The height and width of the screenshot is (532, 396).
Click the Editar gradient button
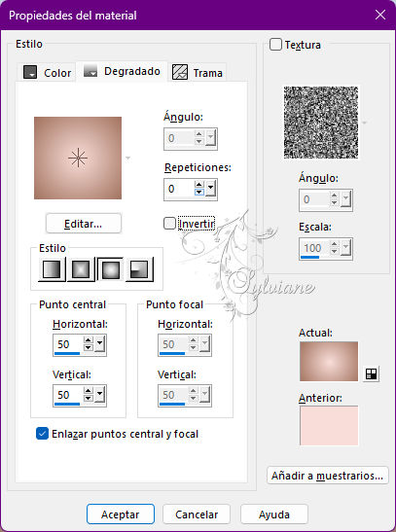point(83,224)
